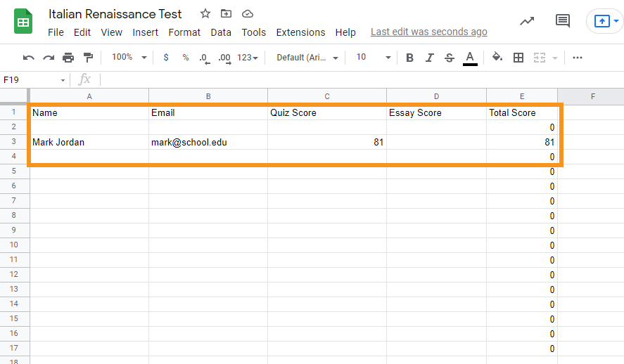Toggle italic formatting
Screen dimensions: 624x364
429,58
